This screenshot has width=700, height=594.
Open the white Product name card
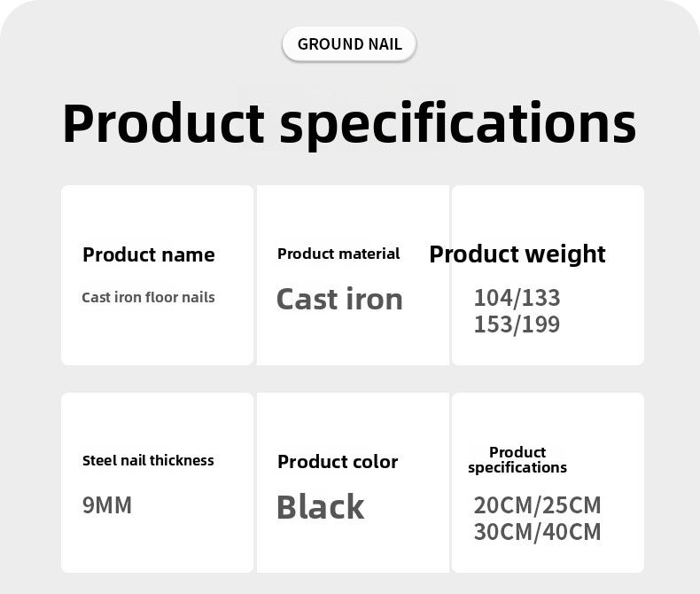click(157, 337)
